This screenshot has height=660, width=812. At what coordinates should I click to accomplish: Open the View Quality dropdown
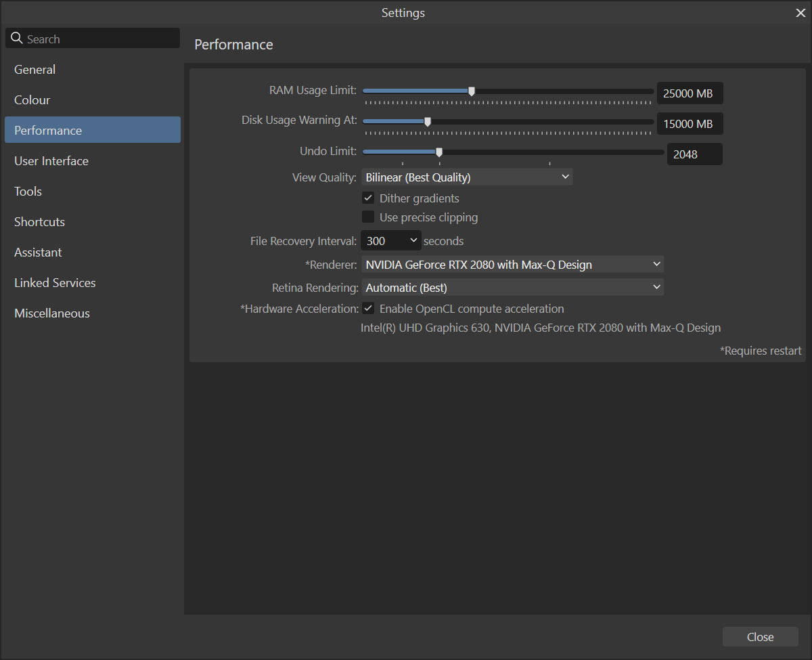click(x=467, y=176)
